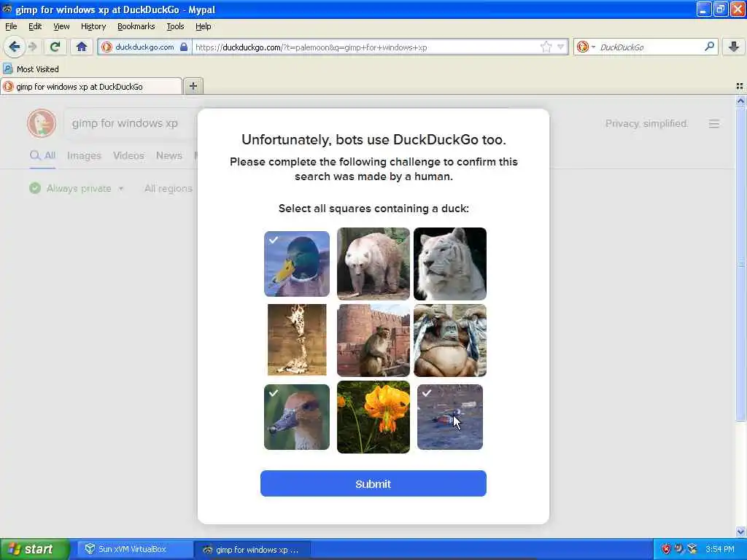Click the Forward arrow navigation button
Screen dimensions: 747x560
pos(32,47)
